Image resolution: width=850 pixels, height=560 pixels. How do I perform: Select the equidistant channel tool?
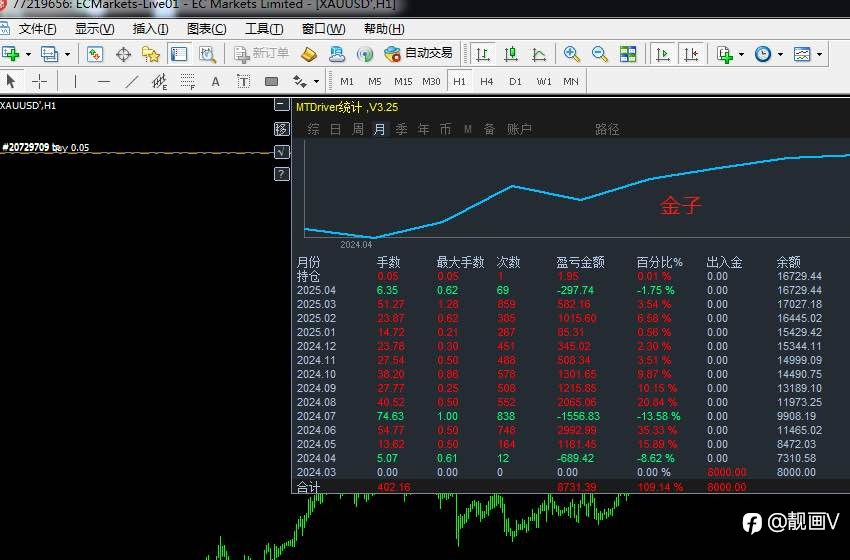(x=159, y=81)
